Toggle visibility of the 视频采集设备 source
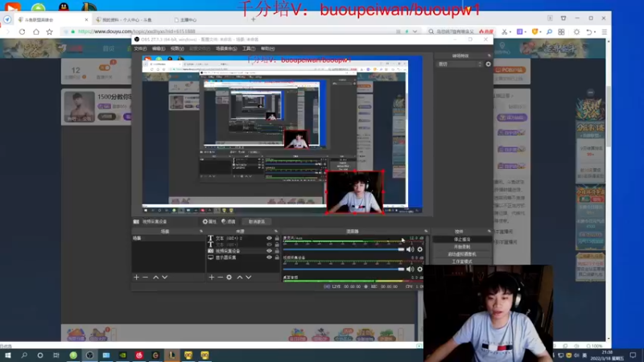The width and height of the screenshot is (644, 362). tap(269, 251)
